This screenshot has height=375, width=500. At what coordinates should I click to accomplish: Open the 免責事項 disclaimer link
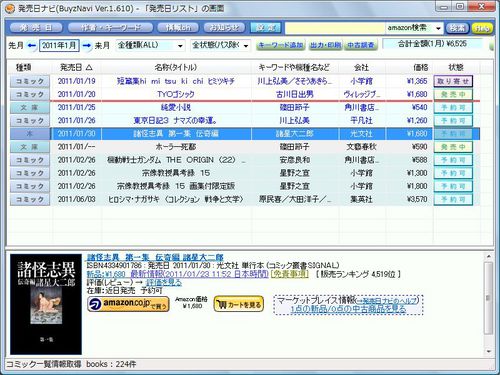pos(290,274)
